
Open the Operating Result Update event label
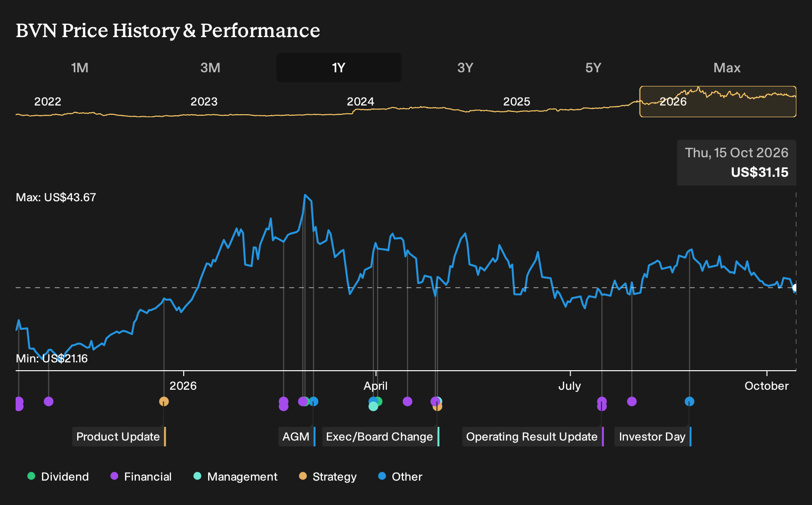(x=533, y=437)
